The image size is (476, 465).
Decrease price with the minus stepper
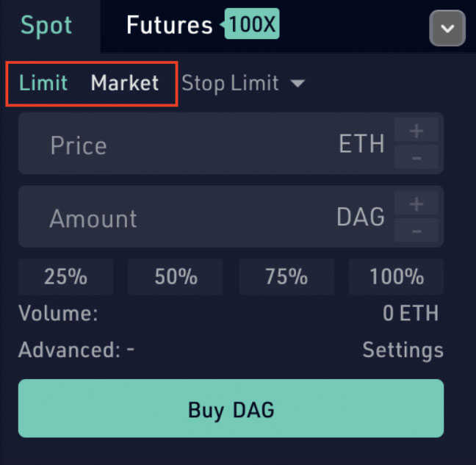coord(416,158)
